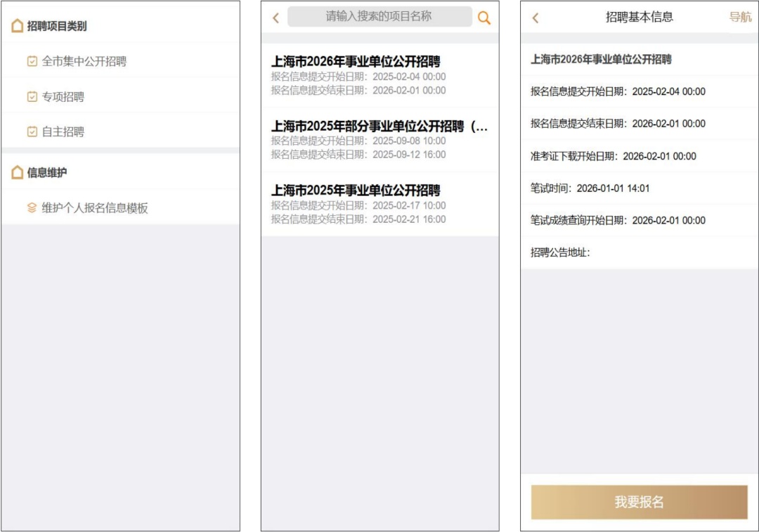
Task: Click the 招聘公告地址 row
Action: pos(639,253)
